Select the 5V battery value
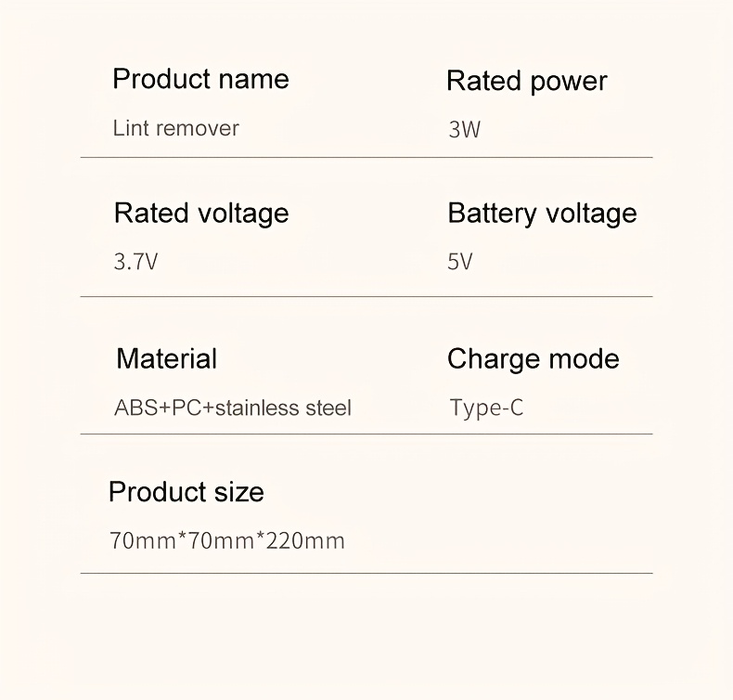 pyautogui.click(x=459, y=262)
